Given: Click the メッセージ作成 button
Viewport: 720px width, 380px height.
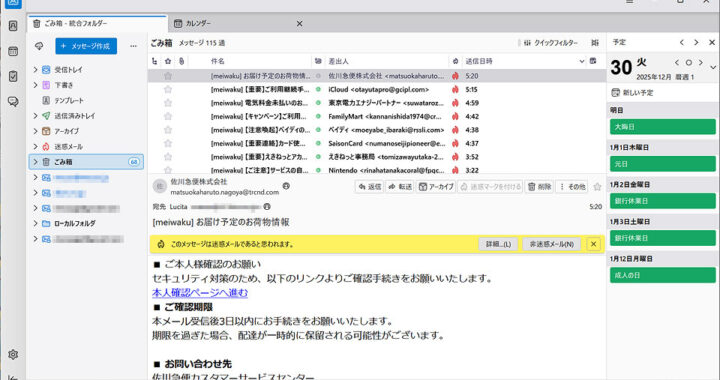Looking at the screenshot, I should pos(86,46).
